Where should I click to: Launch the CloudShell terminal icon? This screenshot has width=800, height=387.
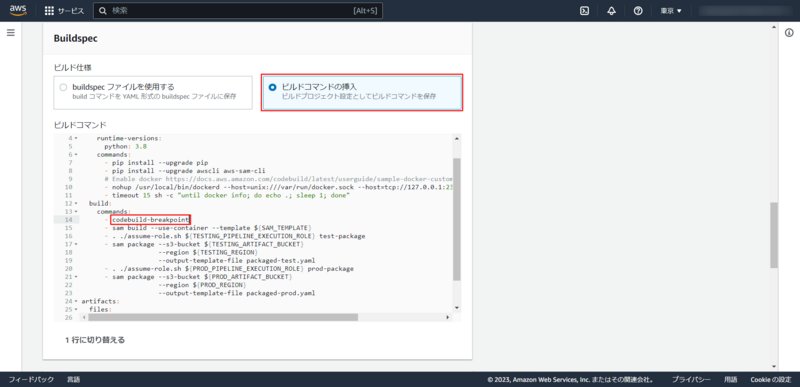pos(585,11)
